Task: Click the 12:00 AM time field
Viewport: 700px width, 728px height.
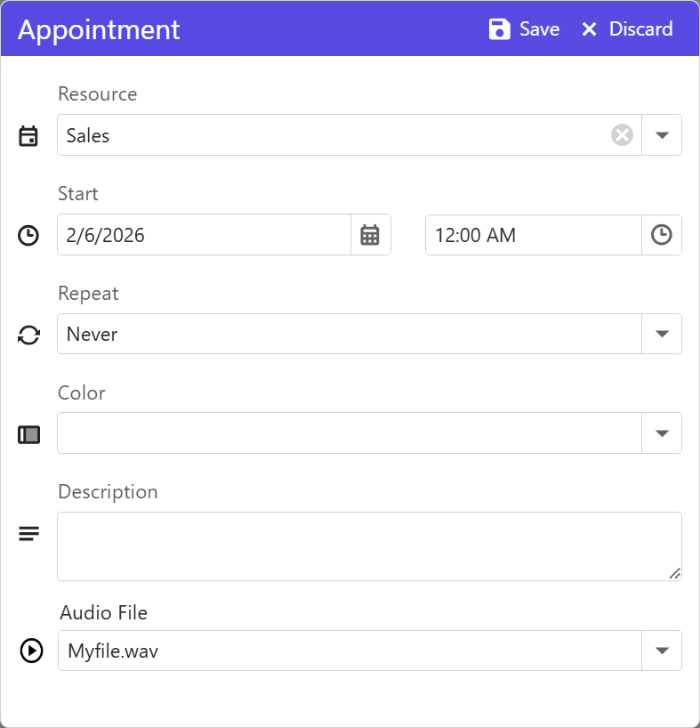Action: [533, 235]
